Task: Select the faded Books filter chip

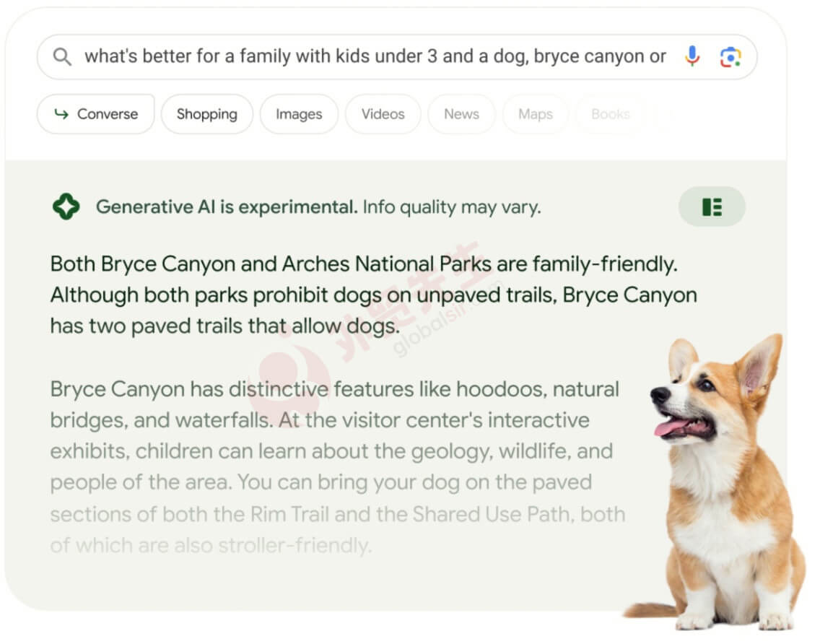Action: [x=610, y=114]
